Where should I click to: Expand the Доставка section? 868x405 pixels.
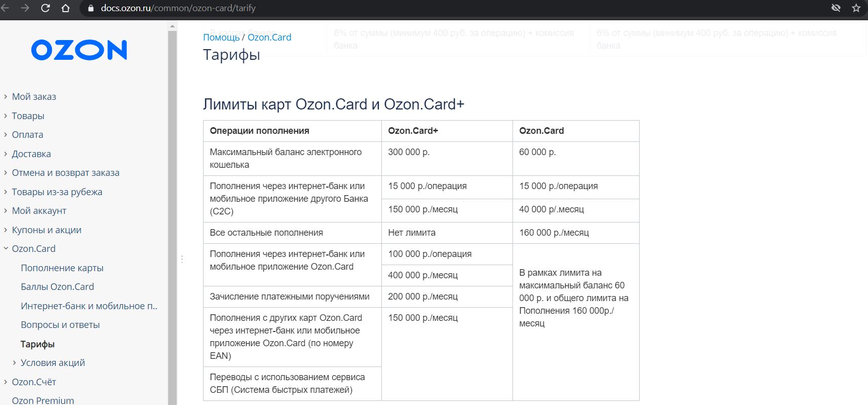[x=6, y=154]
